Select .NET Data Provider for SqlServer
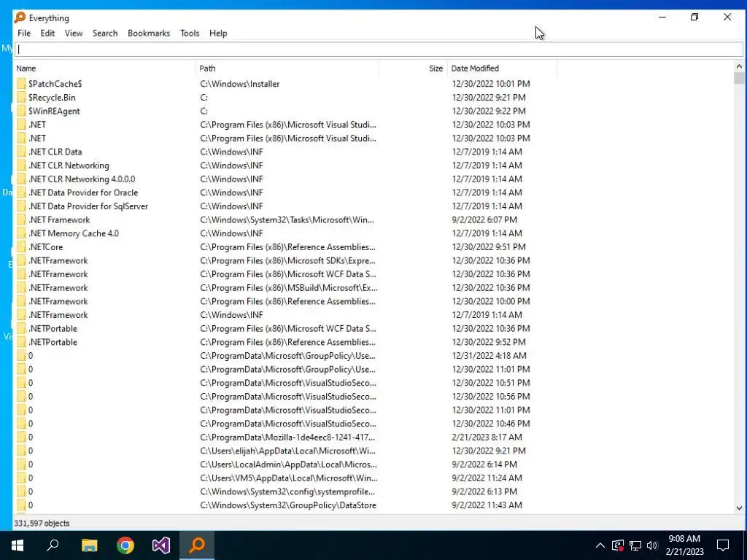 pos(88,206)
